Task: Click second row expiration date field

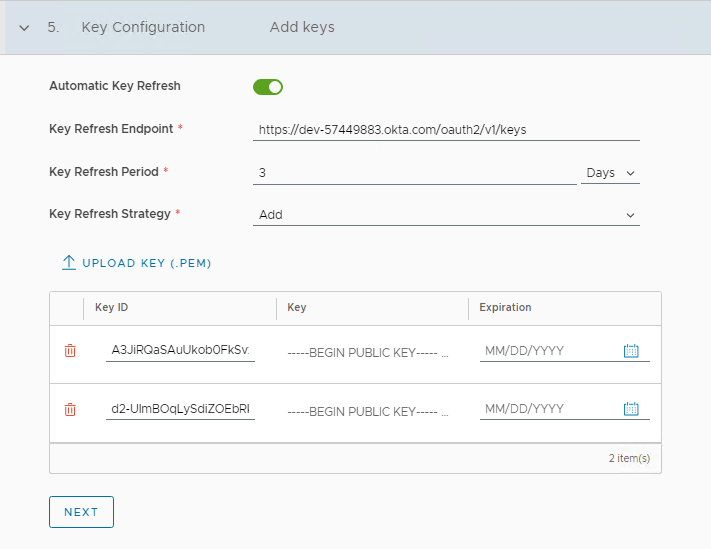Action: (x=548, y=409)
